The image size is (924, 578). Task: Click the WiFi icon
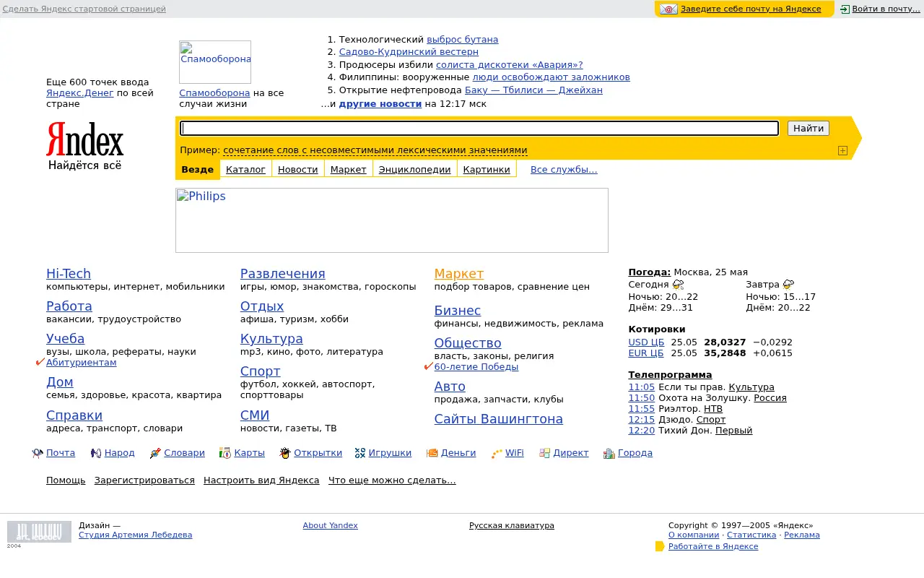(x=497, y=454)
